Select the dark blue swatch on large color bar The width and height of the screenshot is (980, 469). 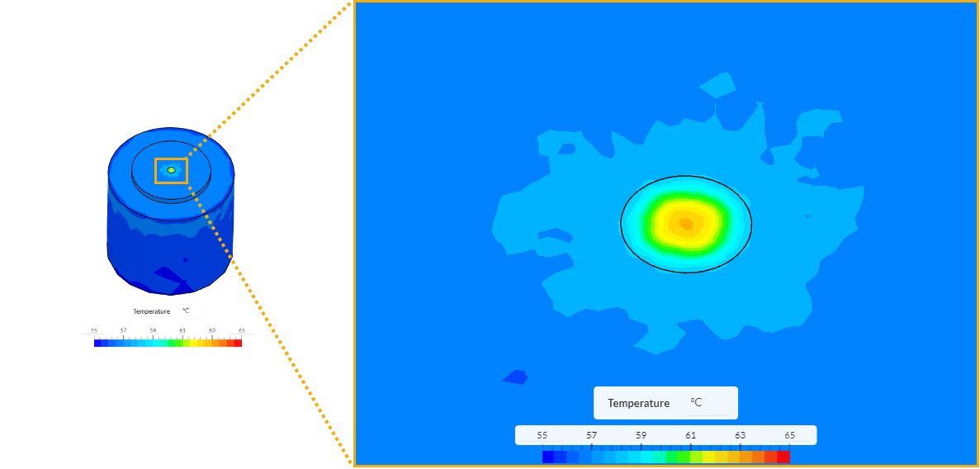click(x=549, y=457)
